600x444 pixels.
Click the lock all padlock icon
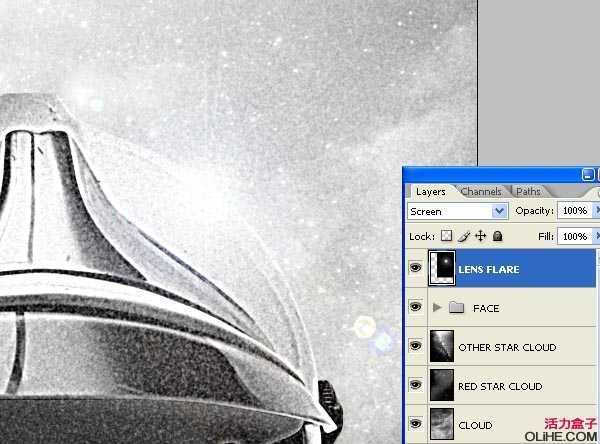497,236
